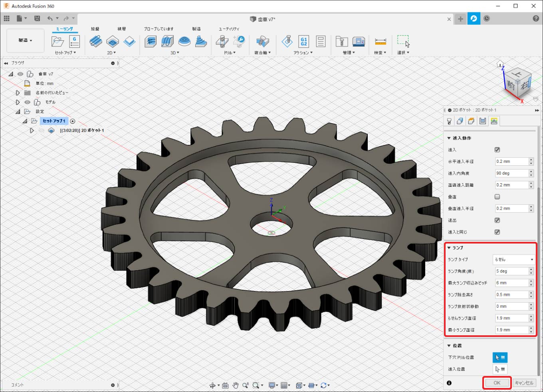
Task: Enable the 垂直 checkbox
Action: (x=497, y=197)
